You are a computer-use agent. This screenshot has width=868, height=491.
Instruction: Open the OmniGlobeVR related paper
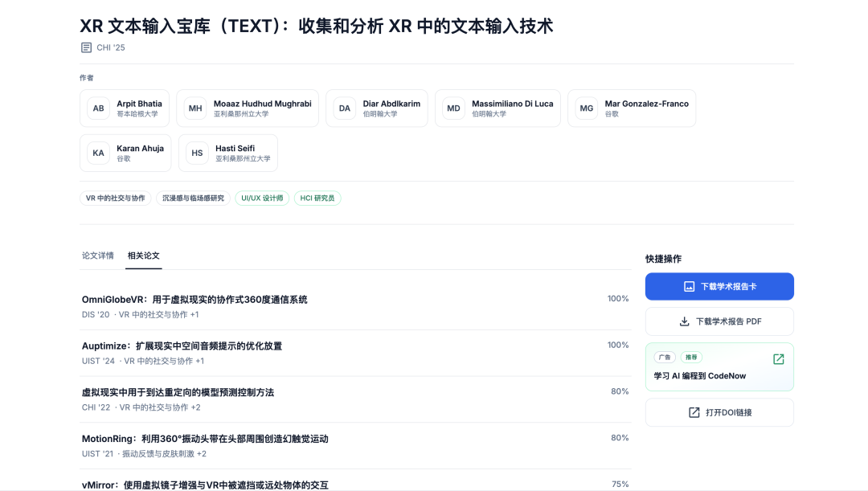(x=194, y=300)
